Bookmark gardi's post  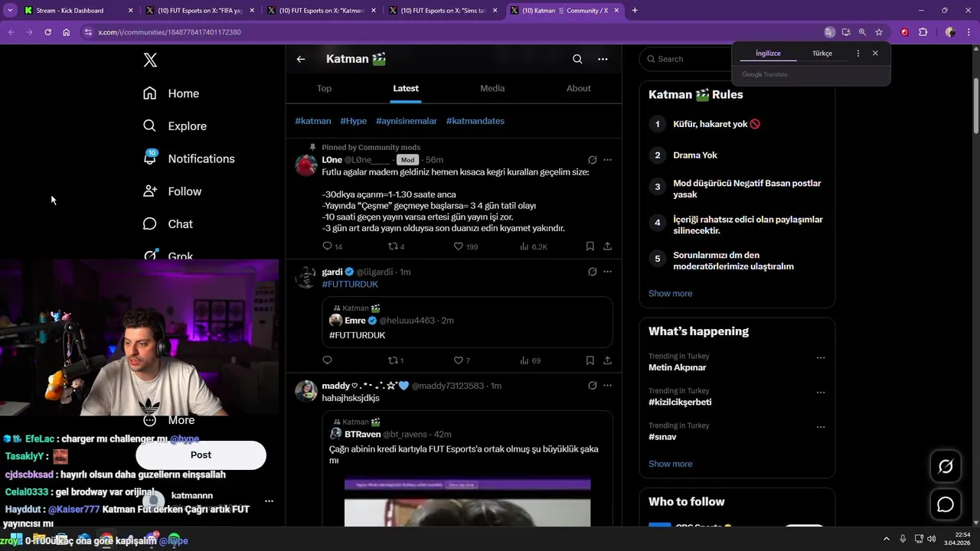point(590,360)
